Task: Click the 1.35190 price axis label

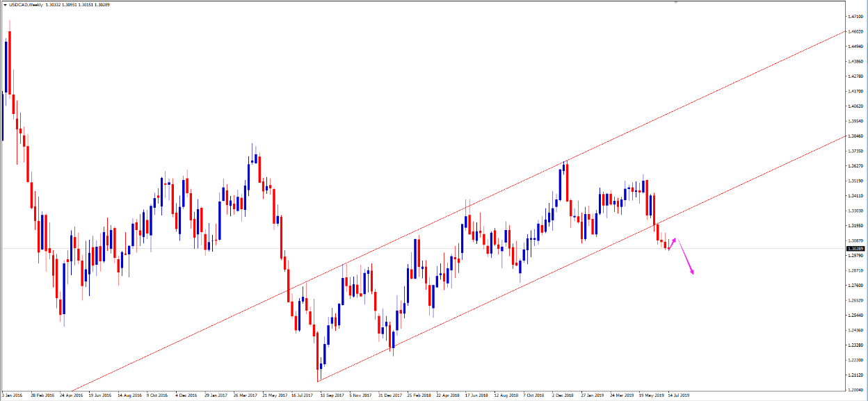Action: [x=855, y=181]
